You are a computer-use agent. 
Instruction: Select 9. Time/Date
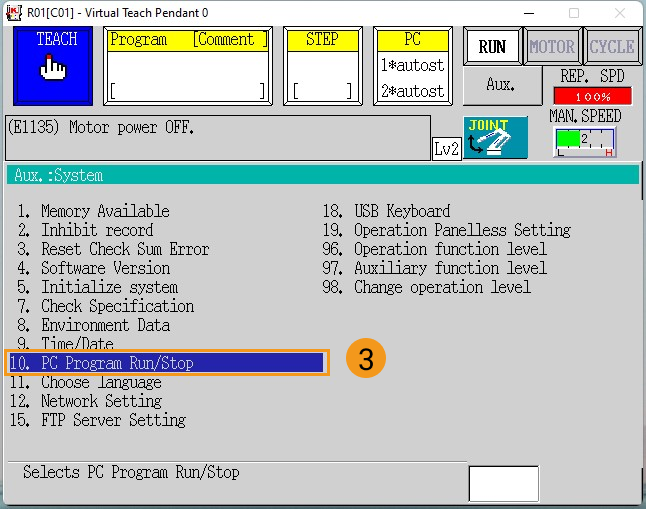[x=66, y=343]
